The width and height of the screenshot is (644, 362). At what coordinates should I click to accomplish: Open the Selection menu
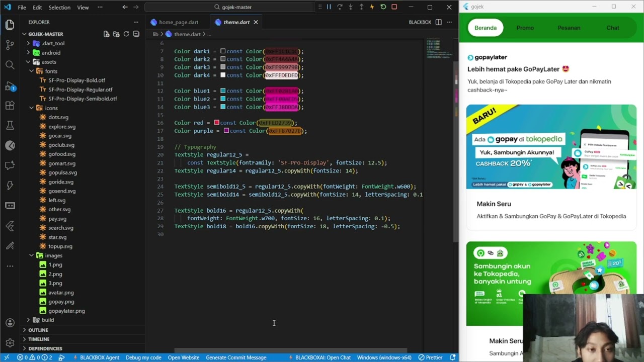point(59,8)
